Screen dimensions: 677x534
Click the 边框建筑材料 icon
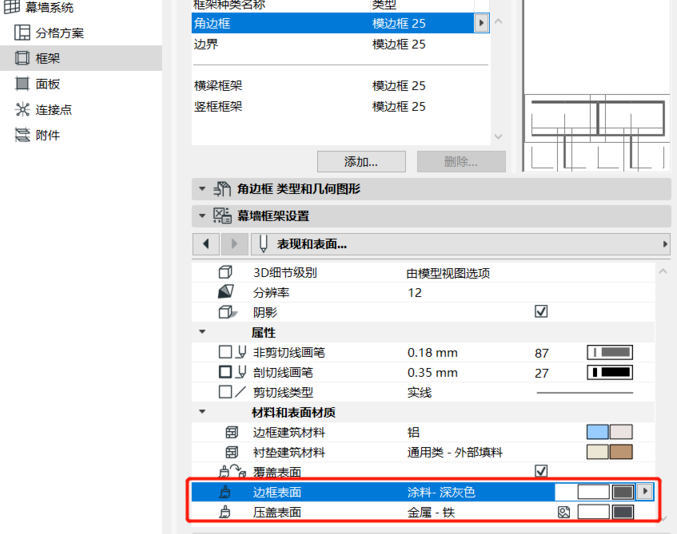232,432
